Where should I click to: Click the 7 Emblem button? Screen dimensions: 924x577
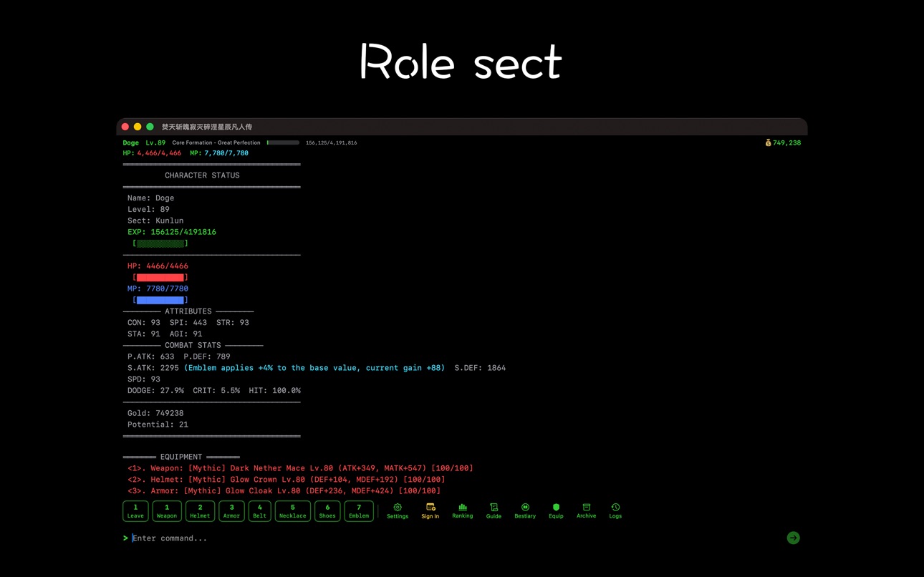click(359, 511)
